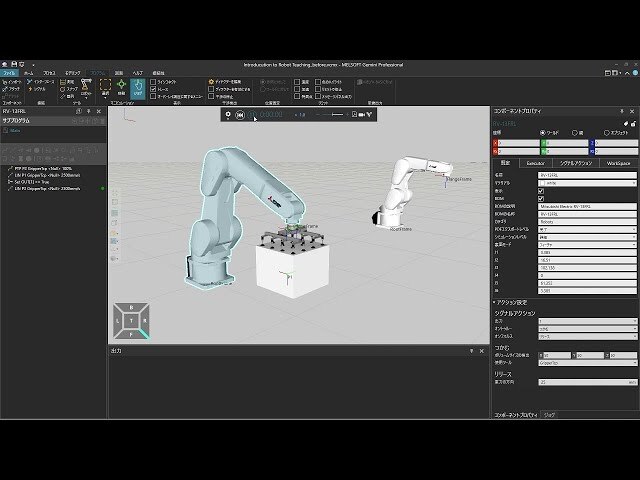Screen dimensions: 640x480
Task: Choose the highlighted Jog hand tool
Action: click(138, 88)
